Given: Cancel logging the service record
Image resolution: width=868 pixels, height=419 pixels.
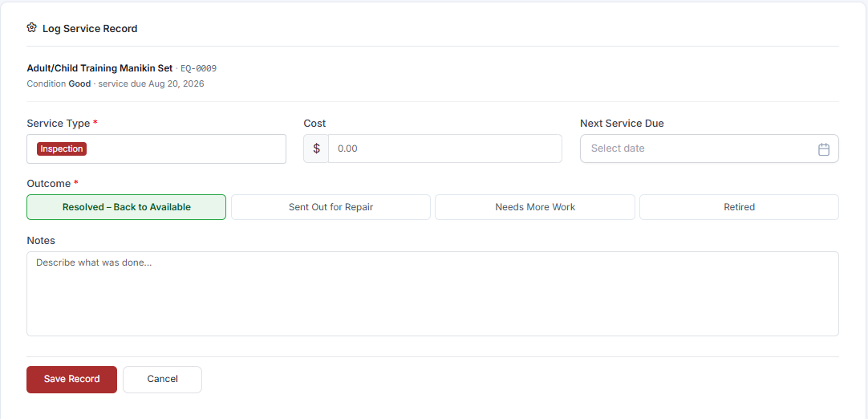Looking at the screenshot, I should pos(162,380).
